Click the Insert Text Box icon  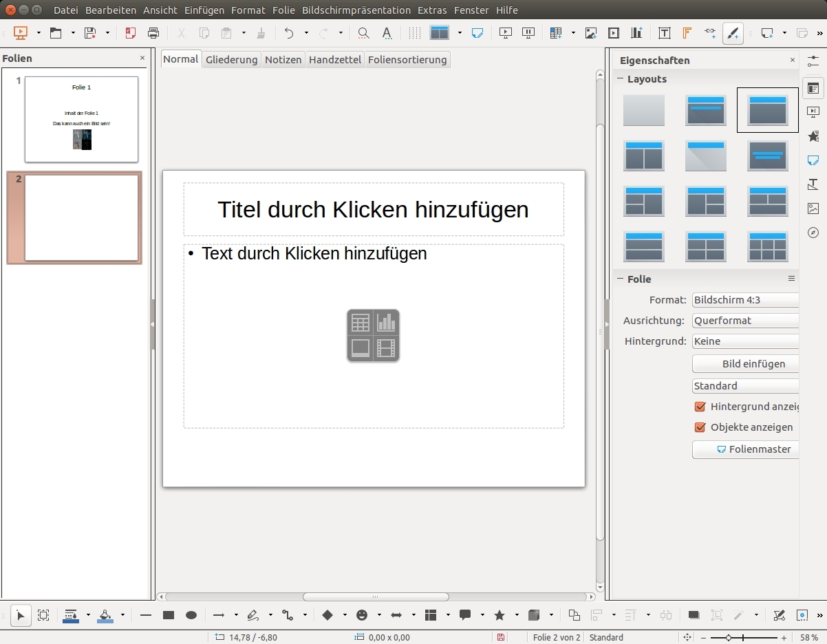(x=664, y=33)
